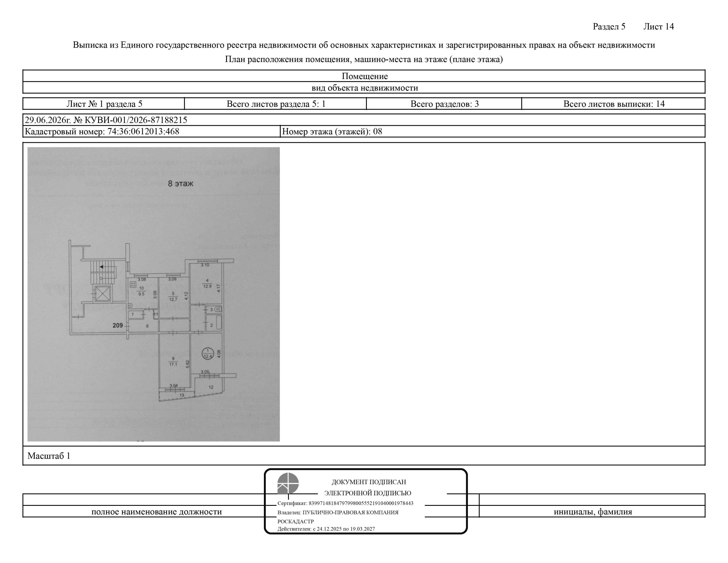This screenshot has width=728, height=563.
Task: Click the 'Лист № 1 раздела 5' cell
Action: click(x=104, y=104)
